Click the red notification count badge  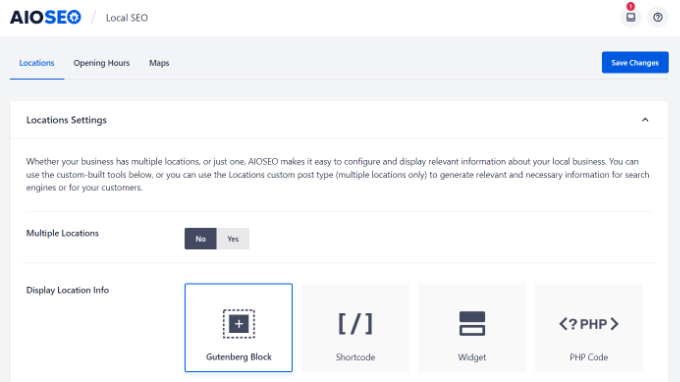point(631,6)
